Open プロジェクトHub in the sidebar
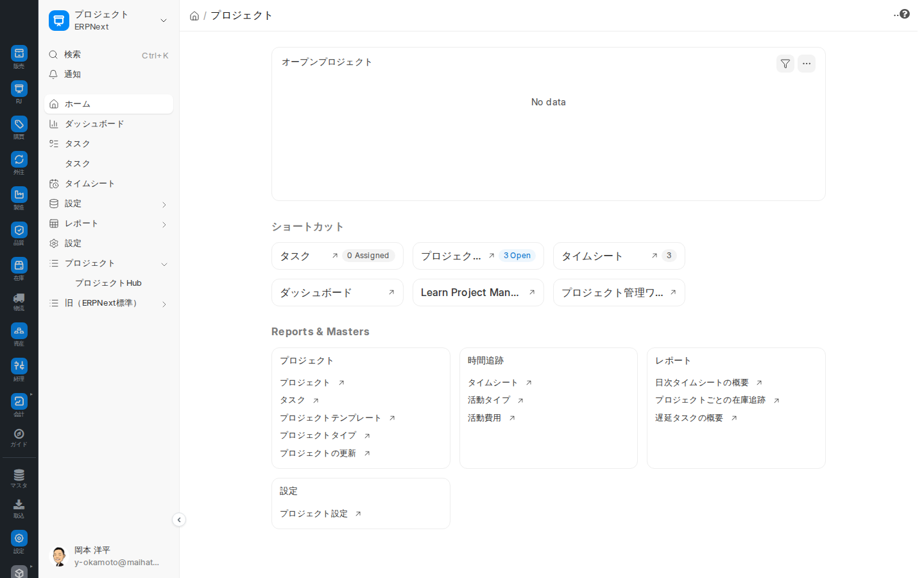Image resolution: width=924 pixels, height=578 pixels. coord(108,283)
